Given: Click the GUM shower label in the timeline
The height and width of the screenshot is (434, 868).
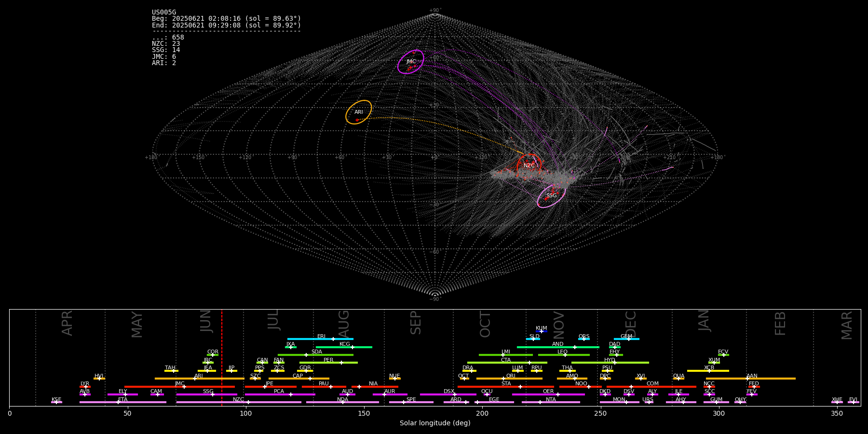Looking at the screenshot, I should coord(716,400).
